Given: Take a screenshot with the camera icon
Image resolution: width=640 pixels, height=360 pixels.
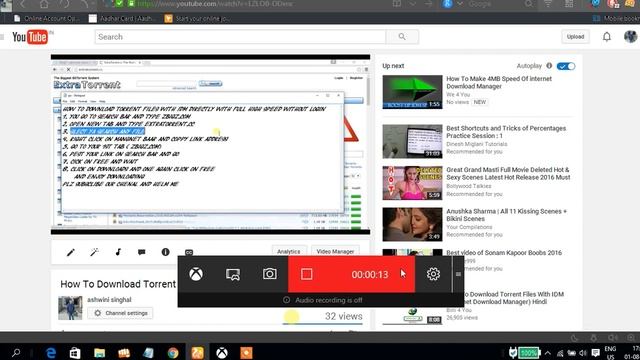Looking at the screenshot, I should pos(269,274).
